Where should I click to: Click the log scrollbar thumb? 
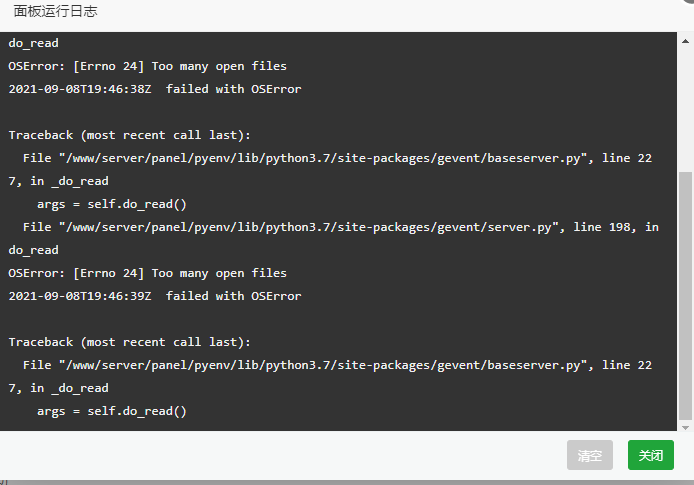point(685,296)
